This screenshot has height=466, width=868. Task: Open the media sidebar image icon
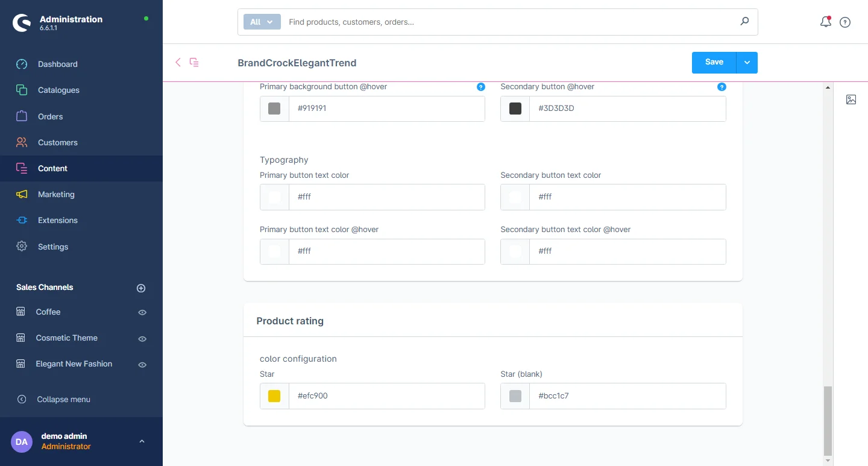click(x=851, y=99)
